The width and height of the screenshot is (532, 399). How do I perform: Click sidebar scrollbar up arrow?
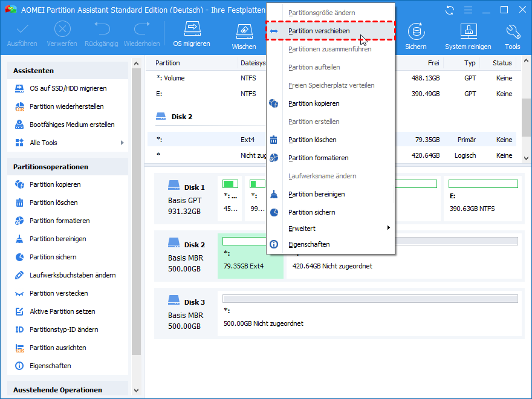(136, 63)
